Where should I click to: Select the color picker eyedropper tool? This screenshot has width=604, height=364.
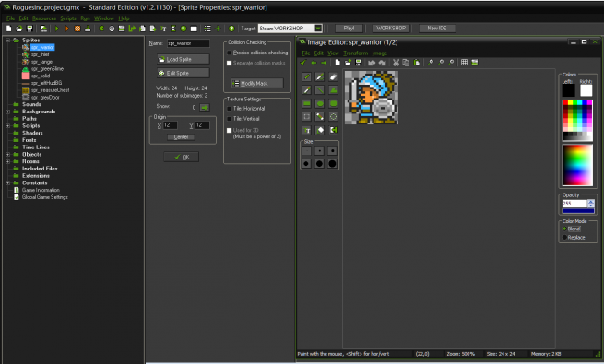pos(307,90)
